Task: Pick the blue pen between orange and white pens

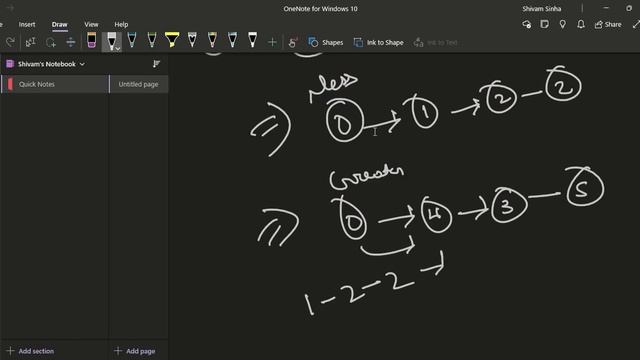Action: (232, 40)
